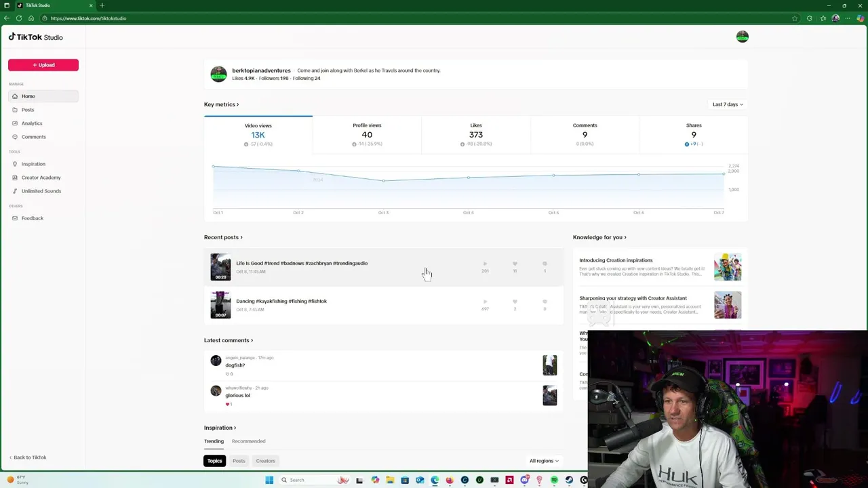This screenshot has width=868, height=488.
Task: Click the browser address bar URL
Action: [x=88, y=18]
